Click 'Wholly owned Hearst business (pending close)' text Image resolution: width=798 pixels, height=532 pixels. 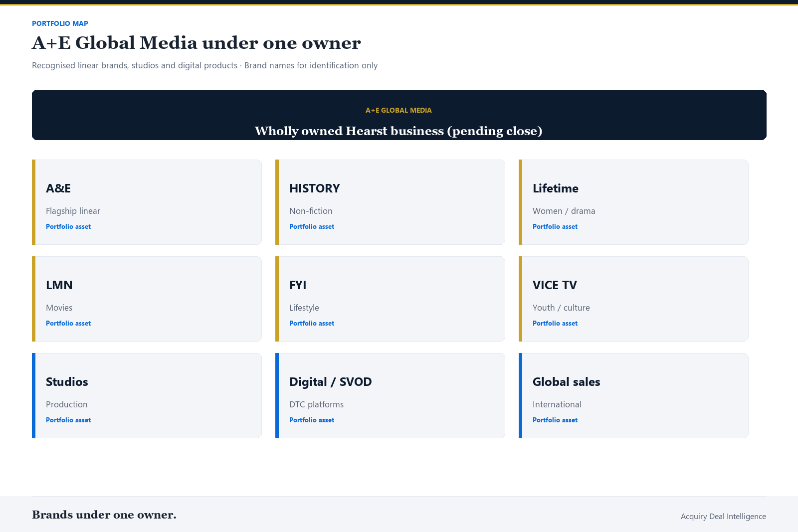(x=399, y=131)
